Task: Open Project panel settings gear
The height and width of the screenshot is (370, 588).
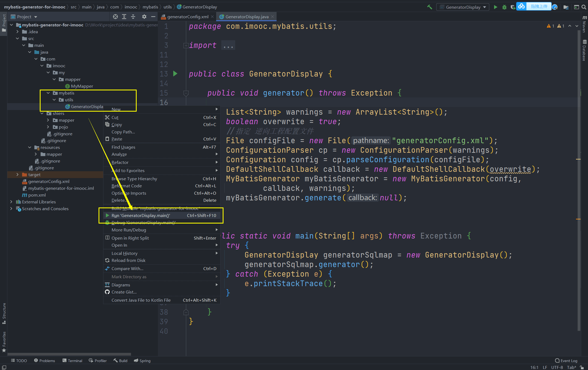Action: tap(144, 17)
